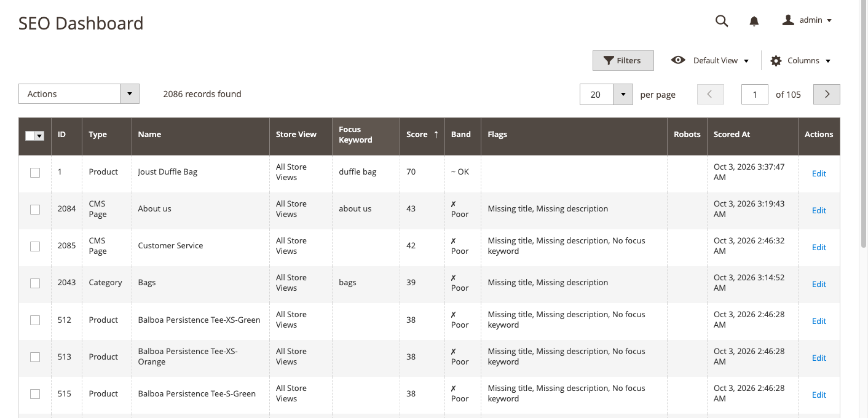Sort by the Name column header

point(200,136)
